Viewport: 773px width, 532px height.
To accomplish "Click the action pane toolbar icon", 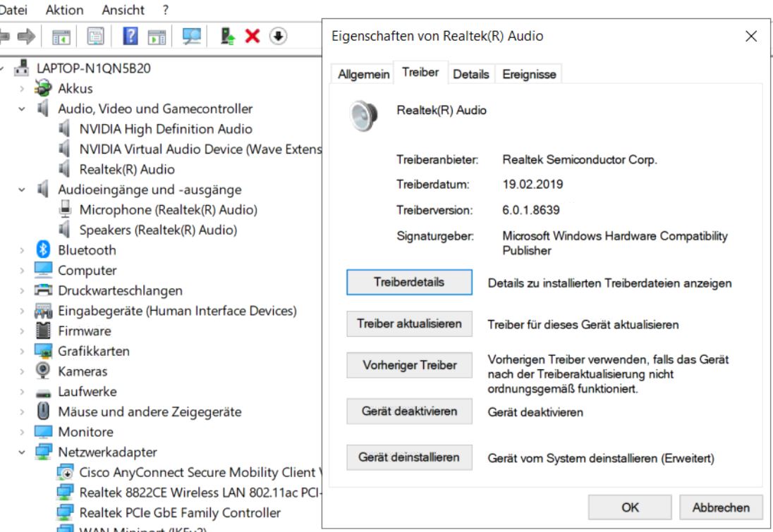I will click(x=157, y=37).
